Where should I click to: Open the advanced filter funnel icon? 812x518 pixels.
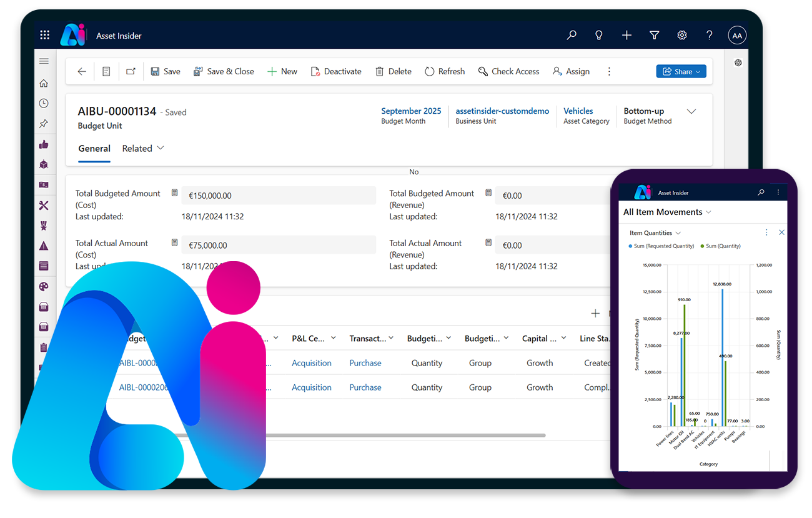click(655, 36)
